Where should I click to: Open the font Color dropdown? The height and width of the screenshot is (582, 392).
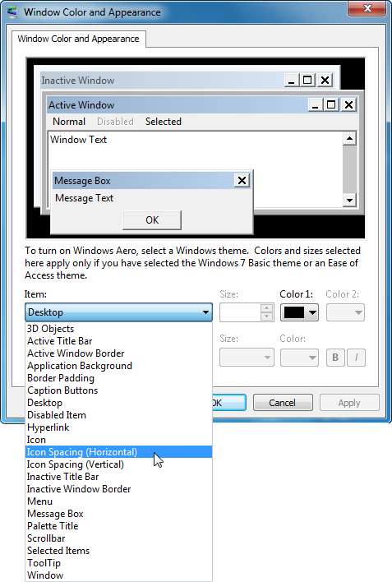point(299,358)
